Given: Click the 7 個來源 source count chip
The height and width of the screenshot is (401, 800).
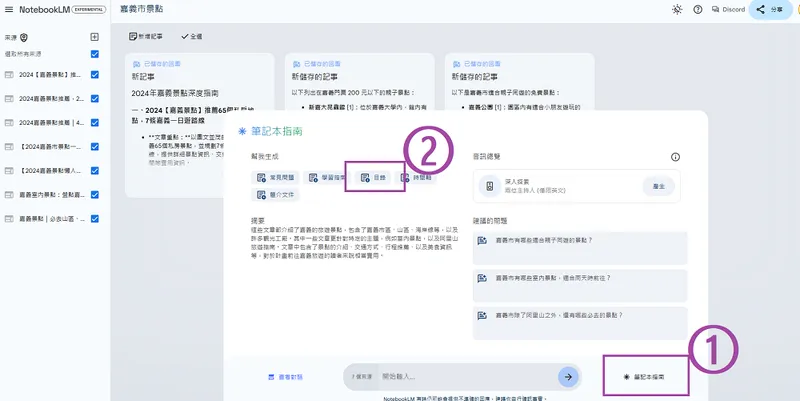Looking at the screenshot, I should pos(362,377).
